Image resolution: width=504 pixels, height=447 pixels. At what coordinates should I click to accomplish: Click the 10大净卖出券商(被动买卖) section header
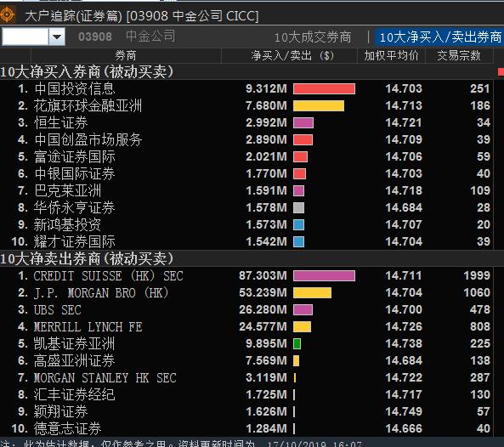pos(246,258)
